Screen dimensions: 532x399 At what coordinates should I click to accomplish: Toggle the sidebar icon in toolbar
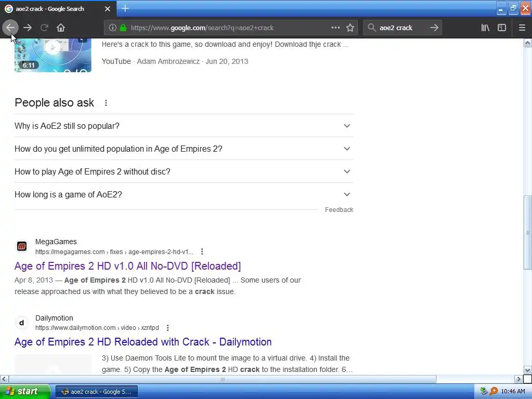pos(502,28)
